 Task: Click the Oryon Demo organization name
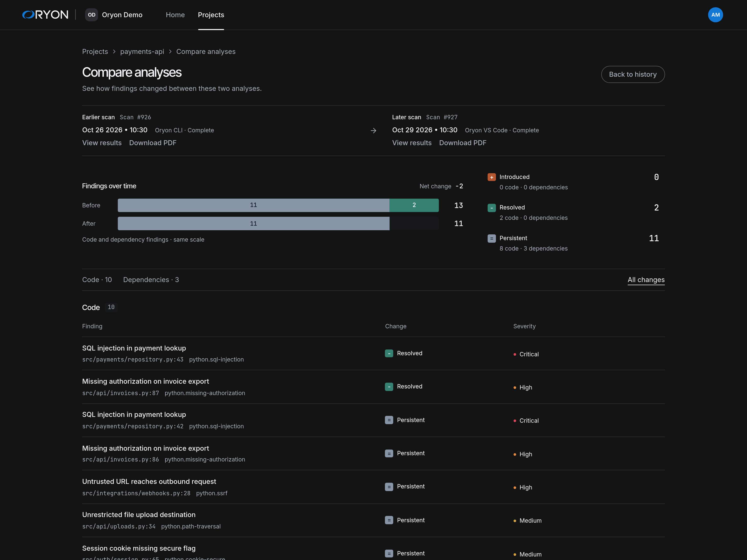[122, 15]
